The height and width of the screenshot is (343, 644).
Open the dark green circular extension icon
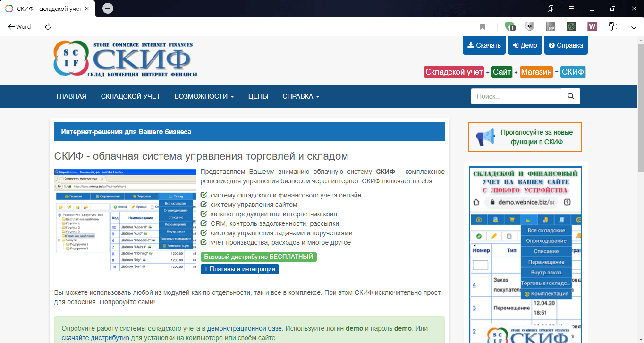pos(571,27)
